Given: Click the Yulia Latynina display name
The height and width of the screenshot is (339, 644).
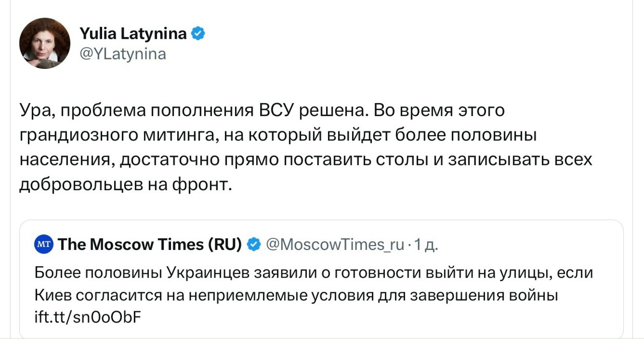Looking at the screenshot, I should pyautogui.click(x=133, y=34).
